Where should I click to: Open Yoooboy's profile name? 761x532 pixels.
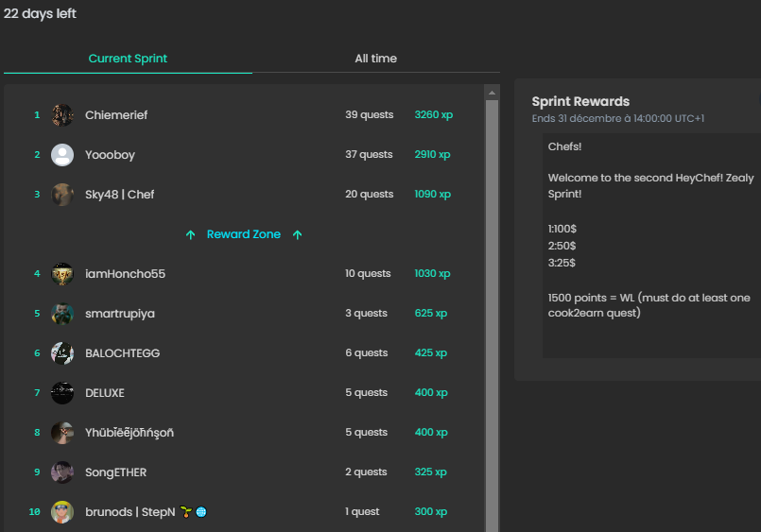[111, 155]
